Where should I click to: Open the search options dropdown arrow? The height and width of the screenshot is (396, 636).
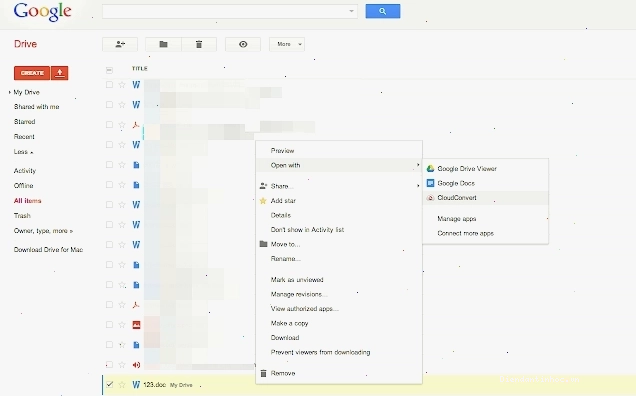pyautogui.click(x=351, y=11)
